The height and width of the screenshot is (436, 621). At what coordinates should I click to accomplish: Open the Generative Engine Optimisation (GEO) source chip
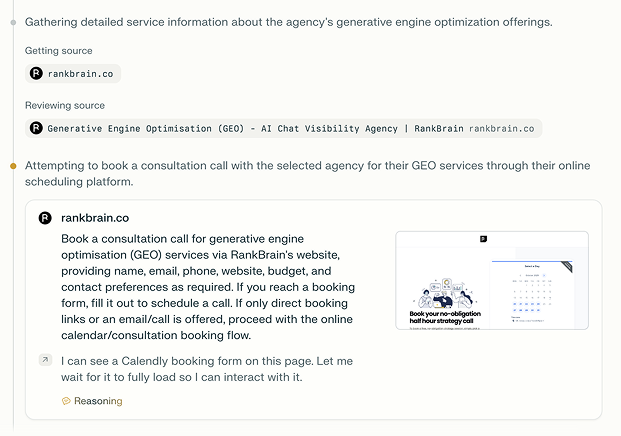pyautogui.click(x=284, y=128)
